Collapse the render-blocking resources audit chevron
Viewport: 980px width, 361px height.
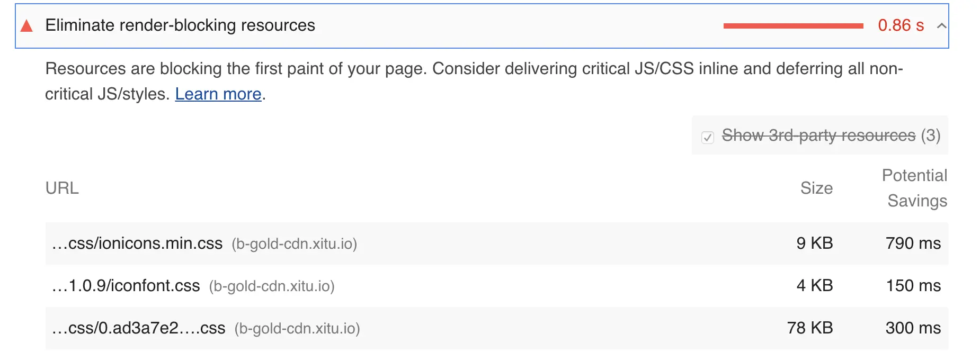941,25
